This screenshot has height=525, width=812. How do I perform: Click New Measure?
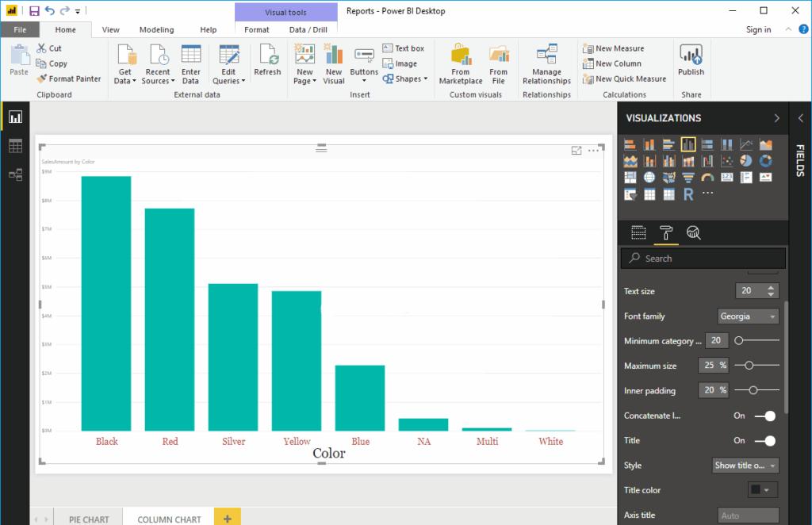(x=614, y=48)
